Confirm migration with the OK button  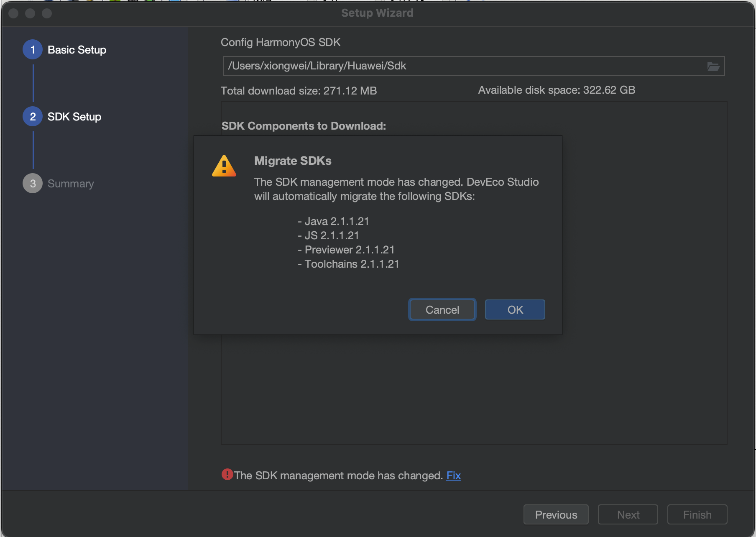(515, 309)
